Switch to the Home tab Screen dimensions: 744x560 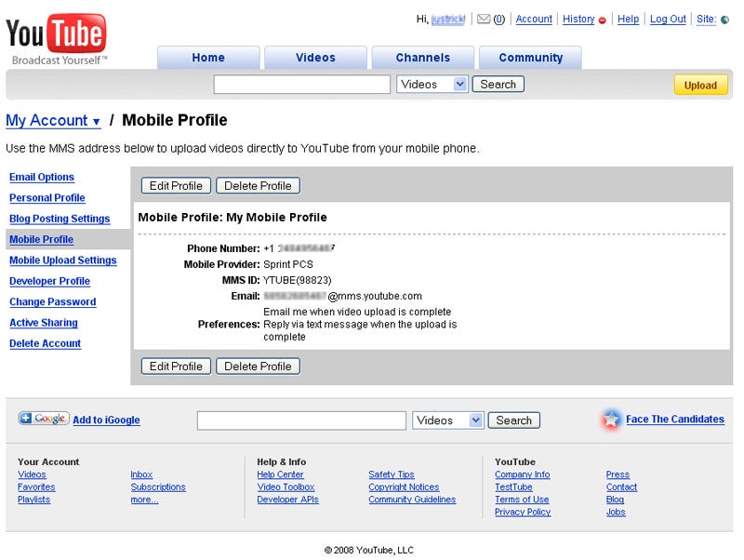(208, 58)
